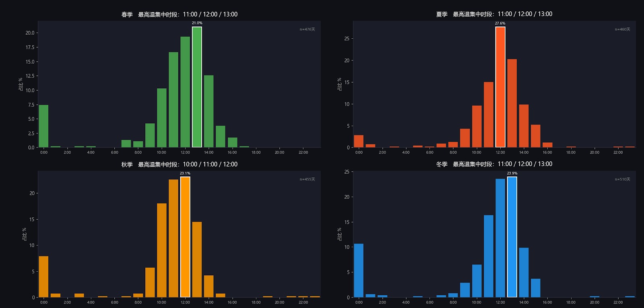Click the highlighted 21.0% bar in spring chart
The image size is (644, 308).
coord(197,87)
